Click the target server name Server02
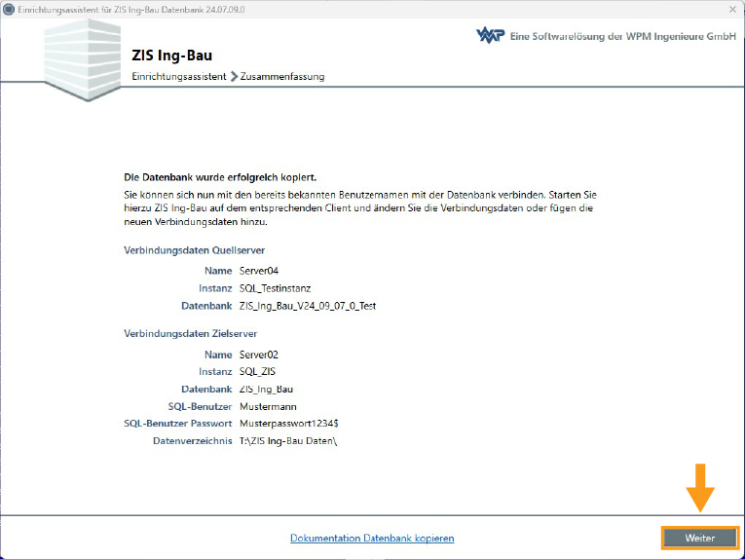The height and width of the screenshot is (560, 745). click(x=259, y=355)
